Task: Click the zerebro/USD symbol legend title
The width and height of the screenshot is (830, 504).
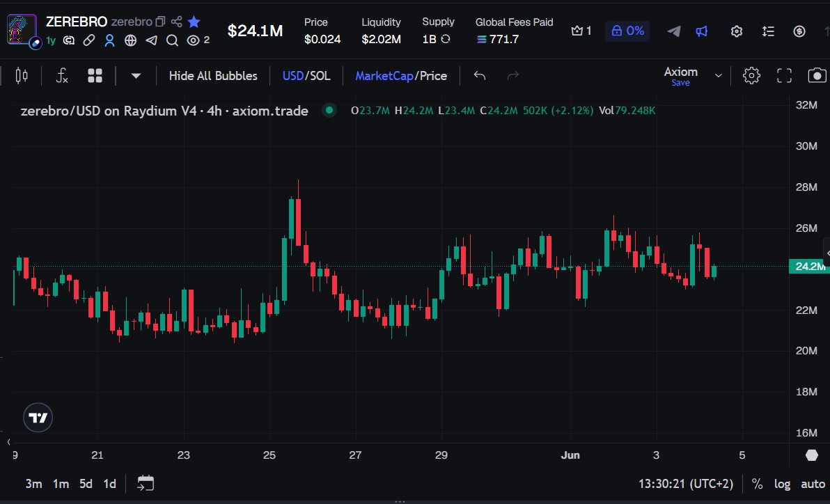Action: [x=164, y=111]
